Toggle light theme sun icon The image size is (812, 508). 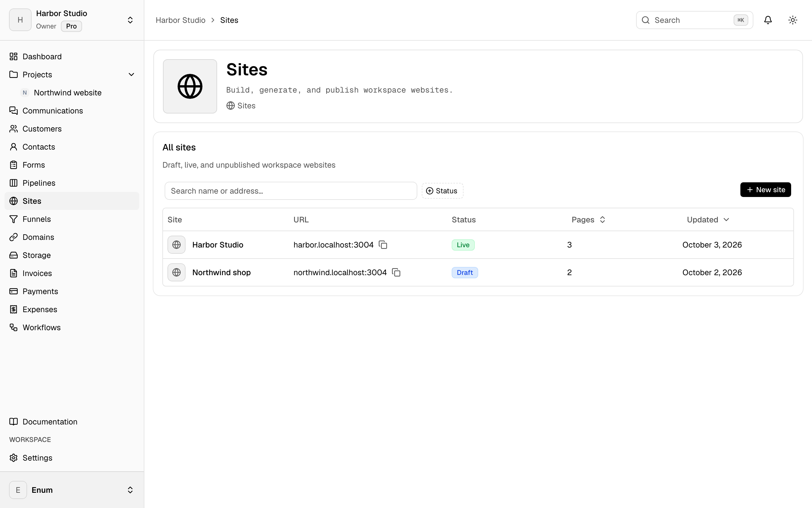793,20
